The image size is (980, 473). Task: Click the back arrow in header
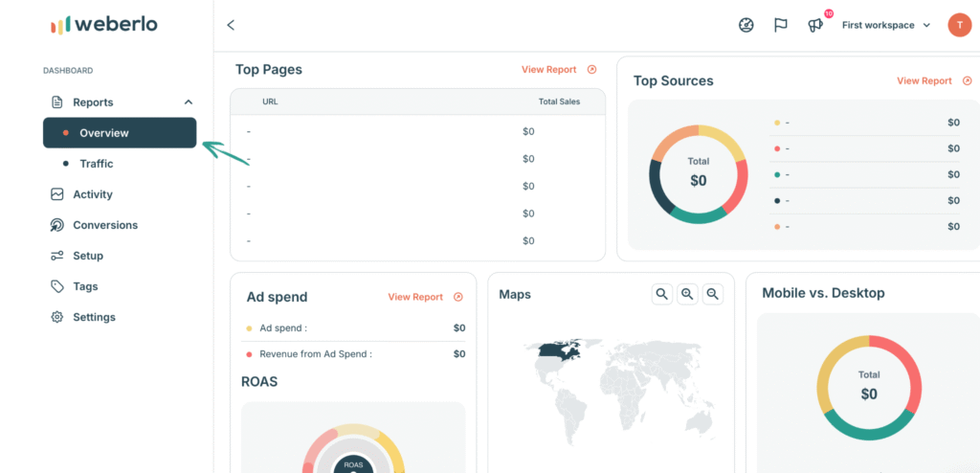(231, 25)
